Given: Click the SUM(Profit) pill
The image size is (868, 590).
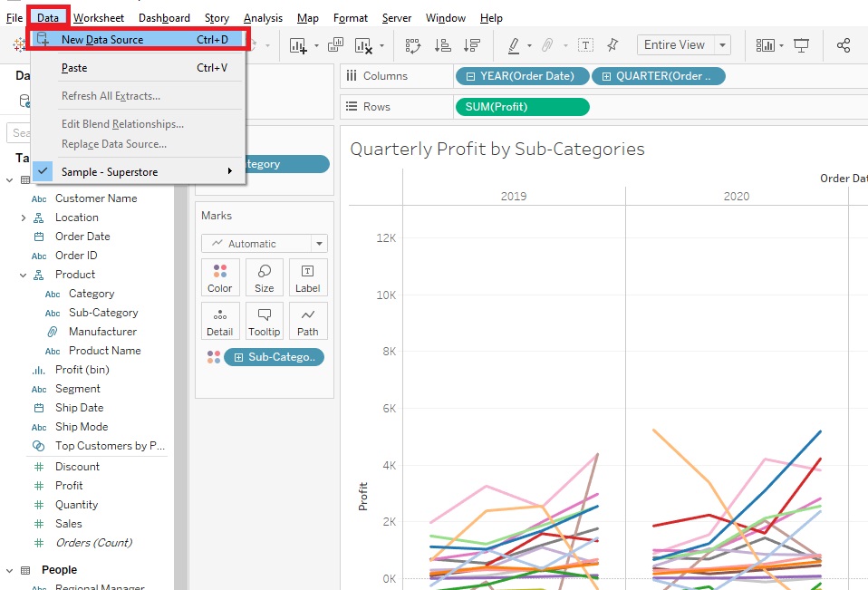Looking at the screenshot, I should (x=522, y=107).
